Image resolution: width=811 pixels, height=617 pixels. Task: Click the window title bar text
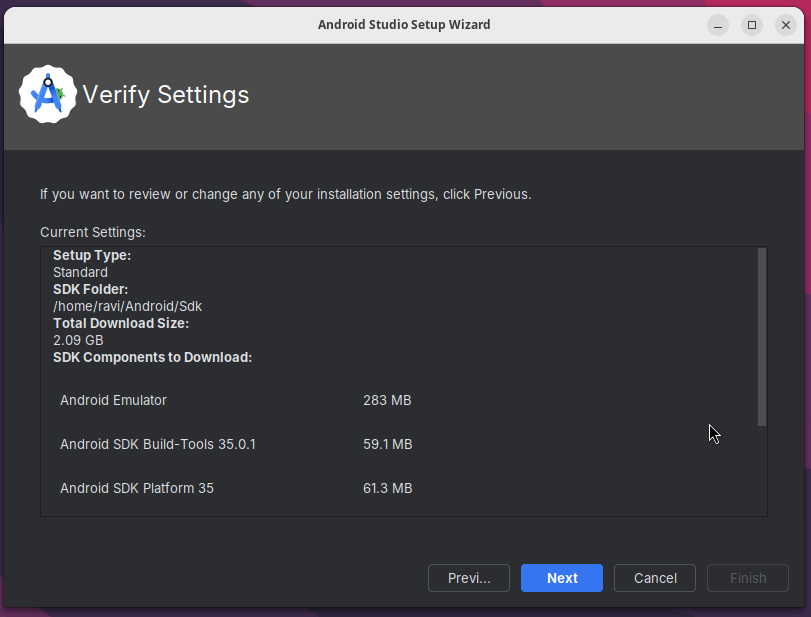(404, 24)
